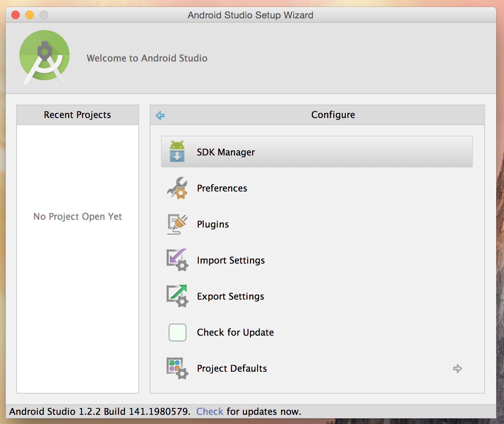Click the Configure panel heading
The height and width of the screenshot is (424, 504).
point(333,115)
